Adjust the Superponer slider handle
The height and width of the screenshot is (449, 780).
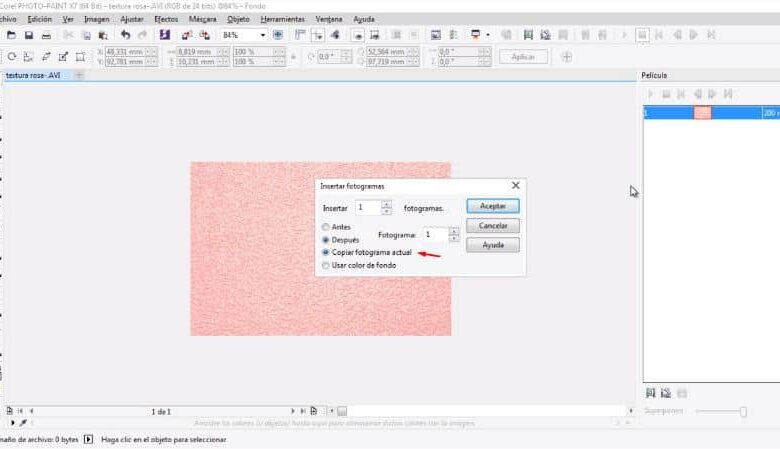[x=743, y=411]
